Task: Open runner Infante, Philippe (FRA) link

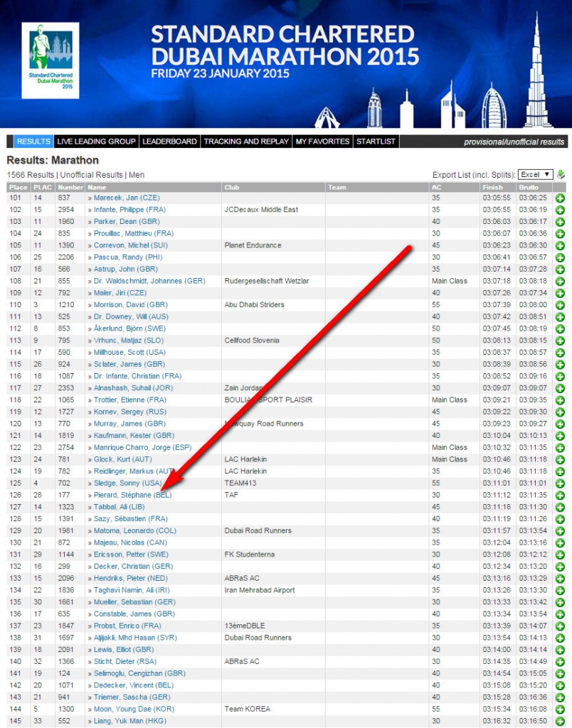Action: (129, 210)
